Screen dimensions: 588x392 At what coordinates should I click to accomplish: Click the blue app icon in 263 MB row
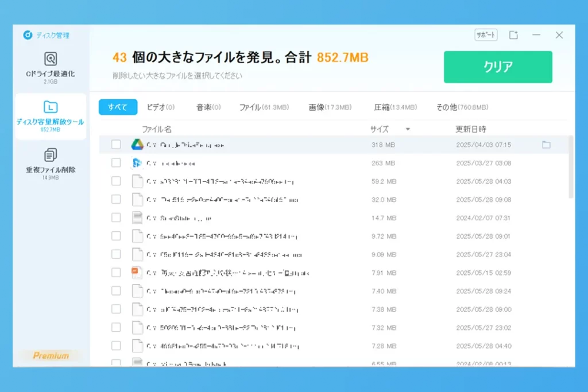tap(137, 163)
